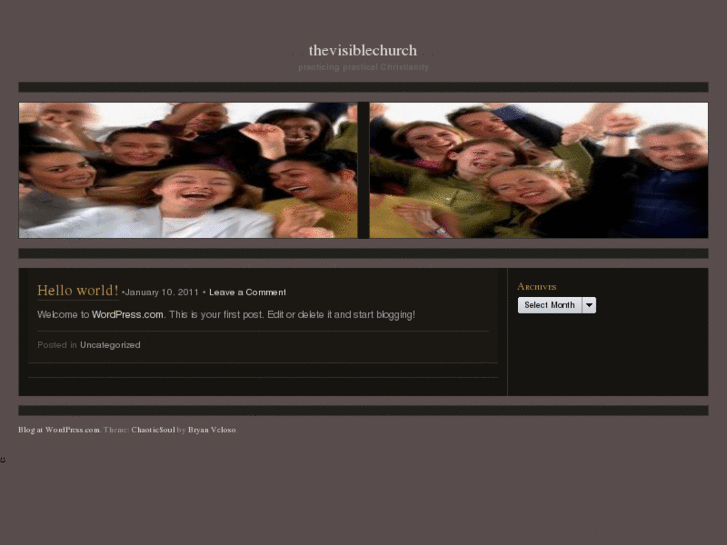This screenshot has width=727, height=545.
Task: Click the Blog at WordPress.com footer link
Action: [59, 430]
